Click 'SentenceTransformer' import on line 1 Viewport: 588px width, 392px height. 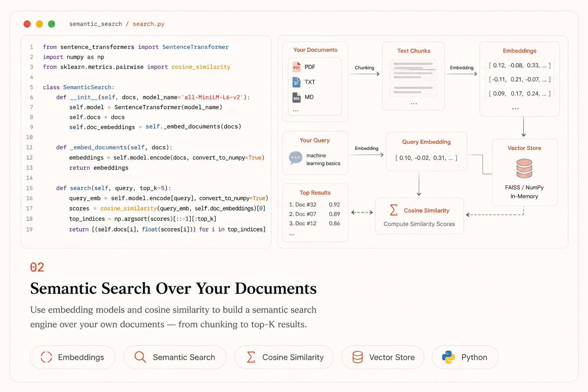tap(195, 47)
